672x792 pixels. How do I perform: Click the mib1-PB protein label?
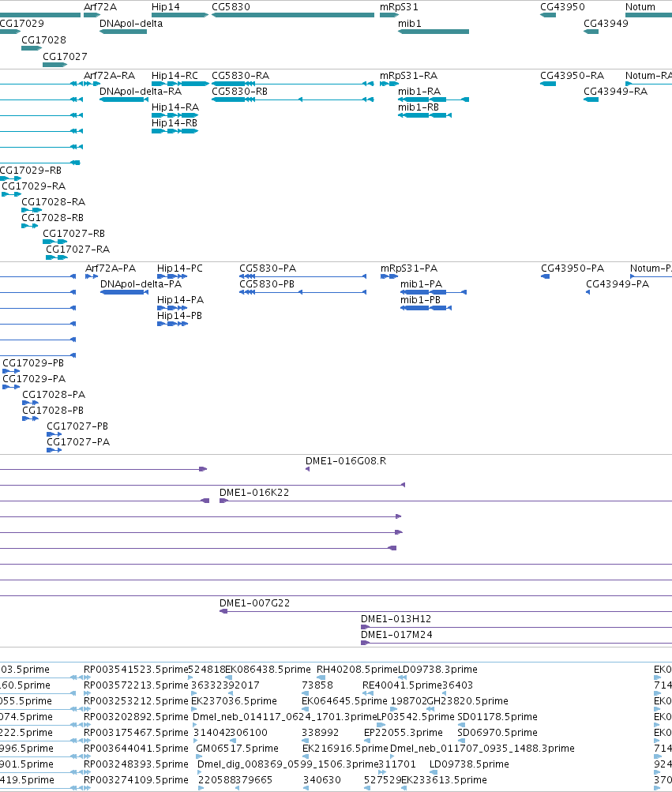(x=420, y=300)
